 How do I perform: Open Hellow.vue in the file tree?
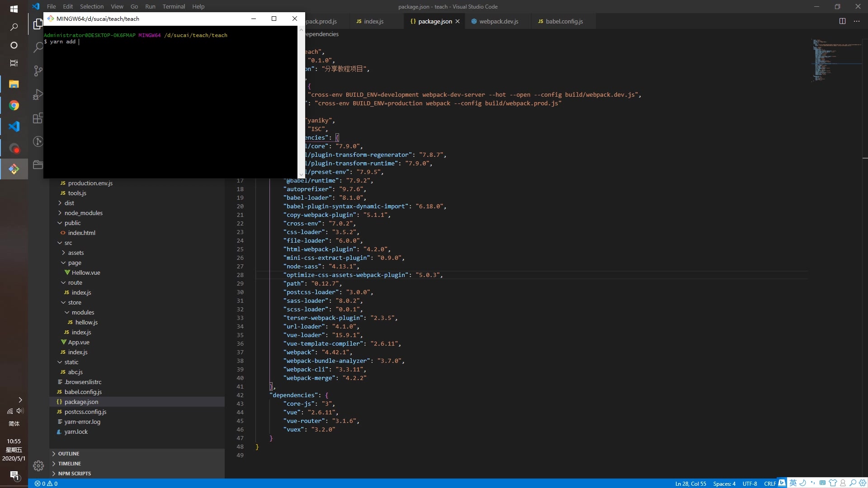[x=85, y=272]
